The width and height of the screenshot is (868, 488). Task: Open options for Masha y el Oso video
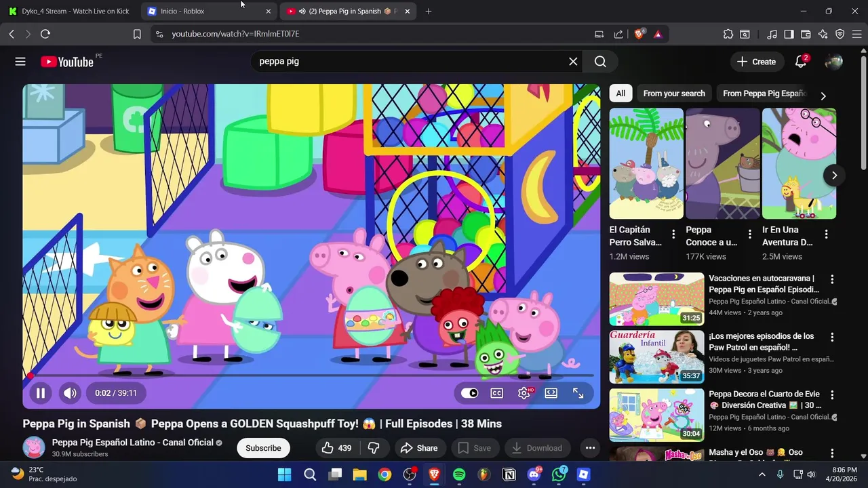(832, 452)
